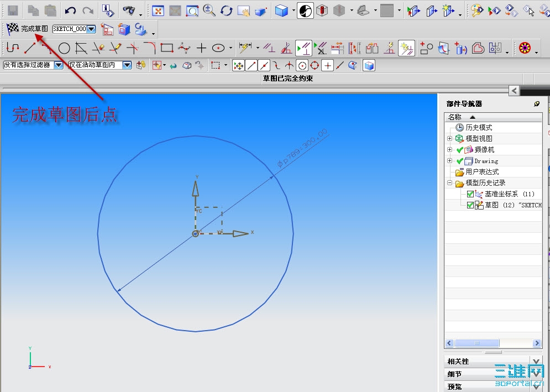The width and height of the screenshot is (550, 392).
Task: Select the Circle sketch tool
Action: 64,48
